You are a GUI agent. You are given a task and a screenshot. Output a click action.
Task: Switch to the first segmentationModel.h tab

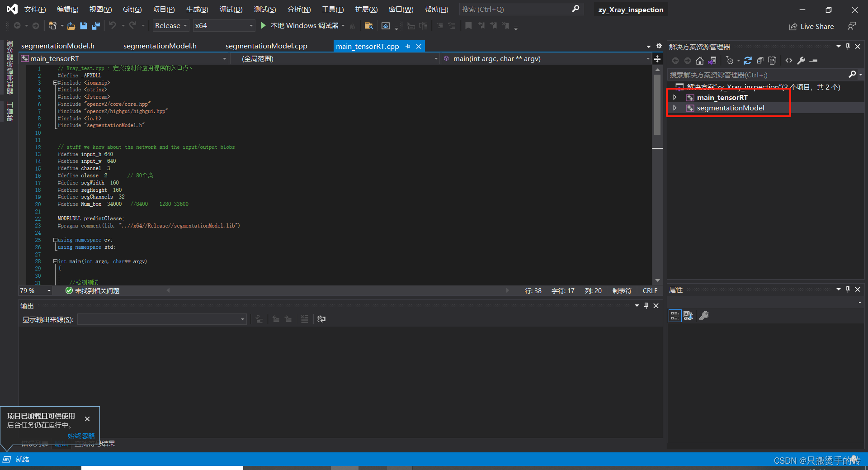click(x=58, y=46)
